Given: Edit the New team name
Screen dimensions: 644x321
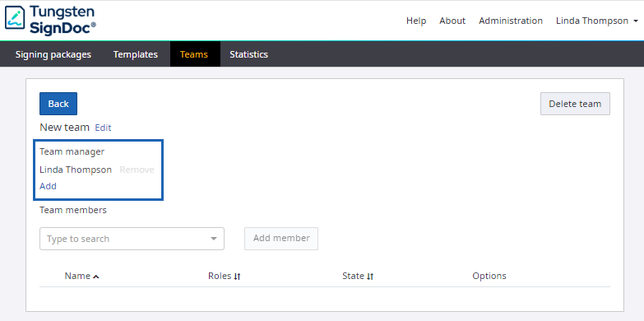Looking at the screenshot, I should pos(103,128).
